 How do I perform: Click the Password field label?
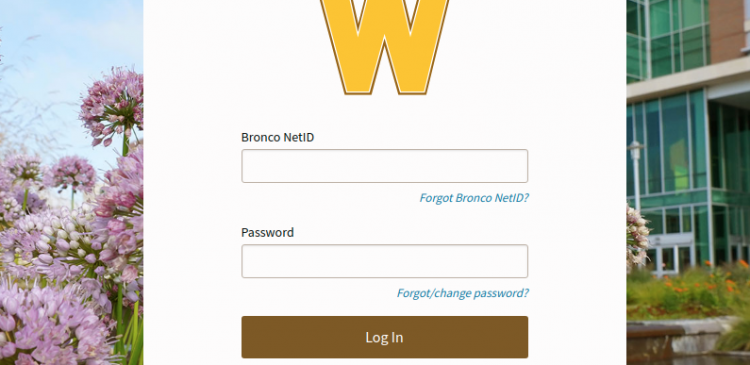tap(267, 232)
